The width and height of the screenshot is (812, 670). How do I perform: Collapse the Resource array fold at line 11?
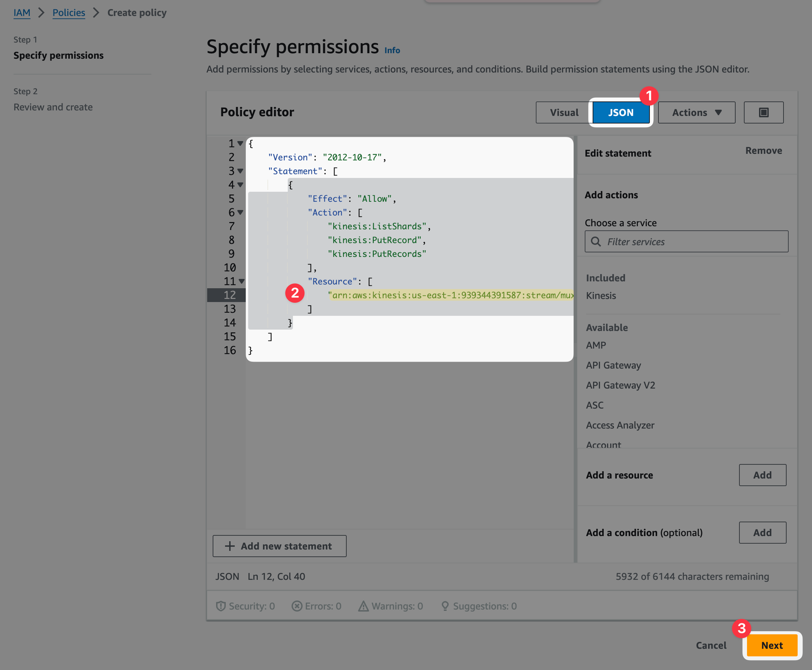(241, 281)
